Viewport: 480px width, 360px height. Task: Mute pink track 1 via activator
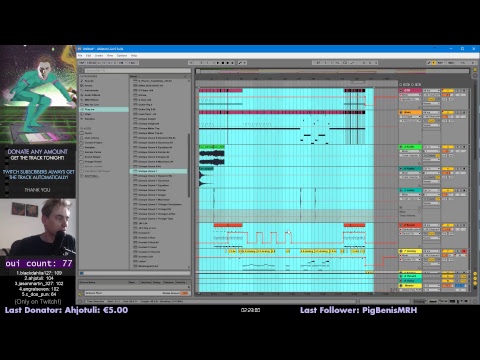(448, 90)
